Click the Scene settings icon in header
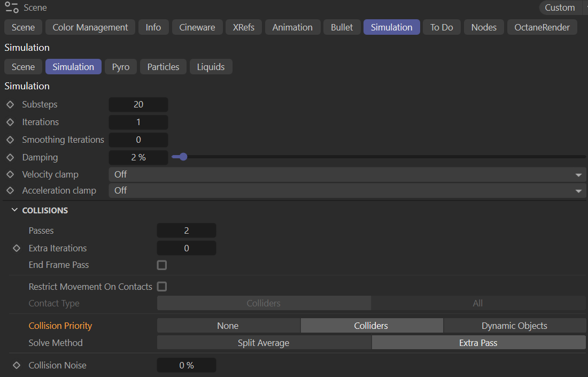588x377 pixels. pos(12,7)
